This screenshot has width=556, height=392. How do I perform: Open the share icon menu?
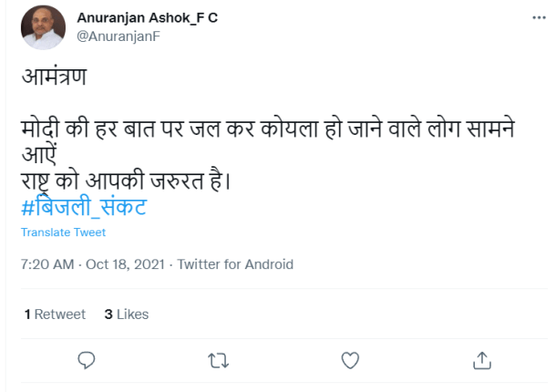pos(482,360)
